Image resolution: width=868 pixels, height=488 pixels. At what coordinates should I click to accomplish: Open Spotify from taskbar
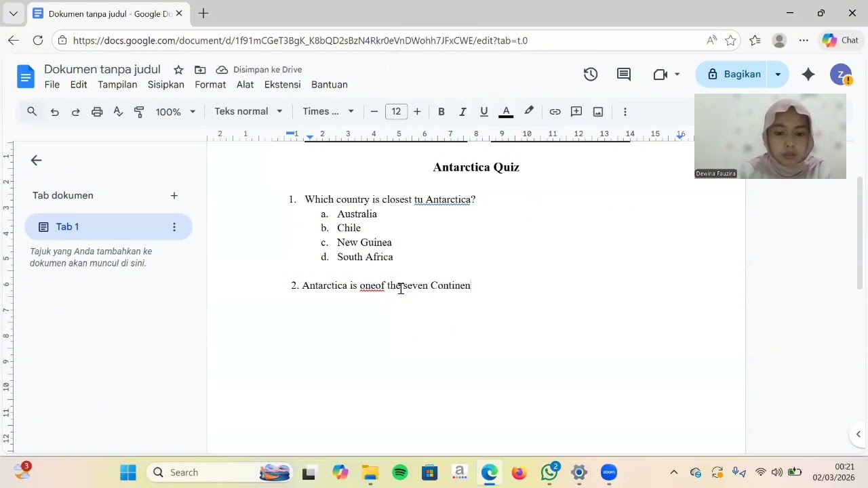[x=400, y=472]
